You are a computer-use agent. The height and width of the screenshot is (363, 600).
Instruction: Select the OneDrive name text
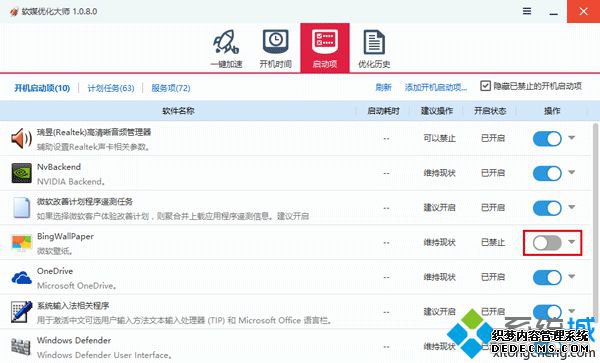pos(55,271)
